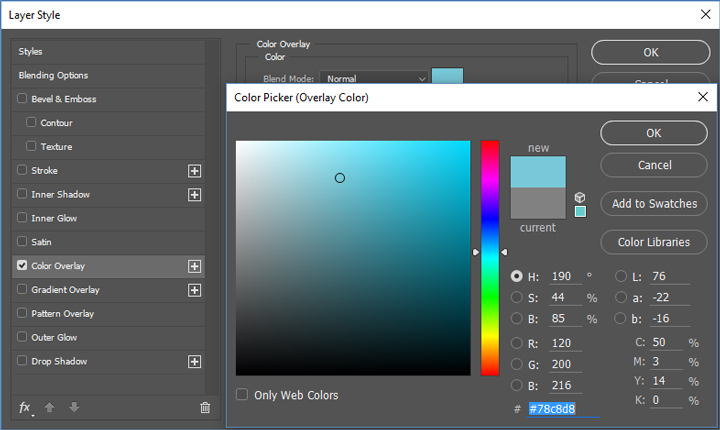This screenshot has height=430, width=720.
Task: Click the L value field showing 76
Action: (x=670, y=277)
